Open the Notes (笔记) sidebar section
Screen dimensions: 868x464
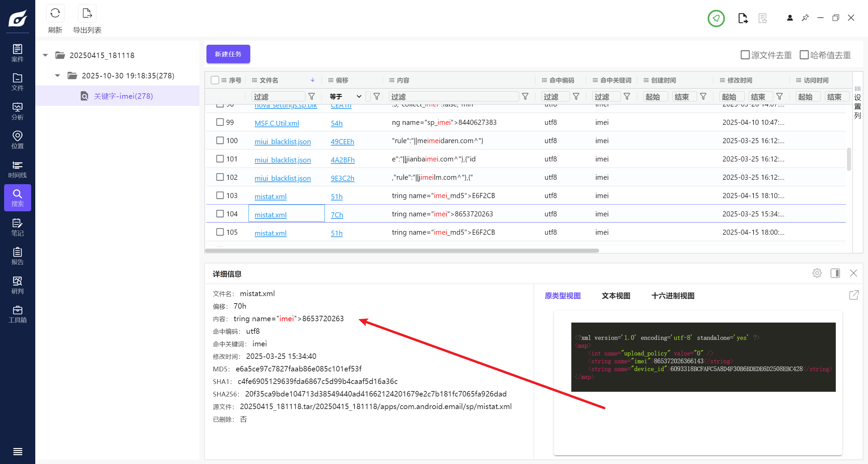click(x=17, y=227)
